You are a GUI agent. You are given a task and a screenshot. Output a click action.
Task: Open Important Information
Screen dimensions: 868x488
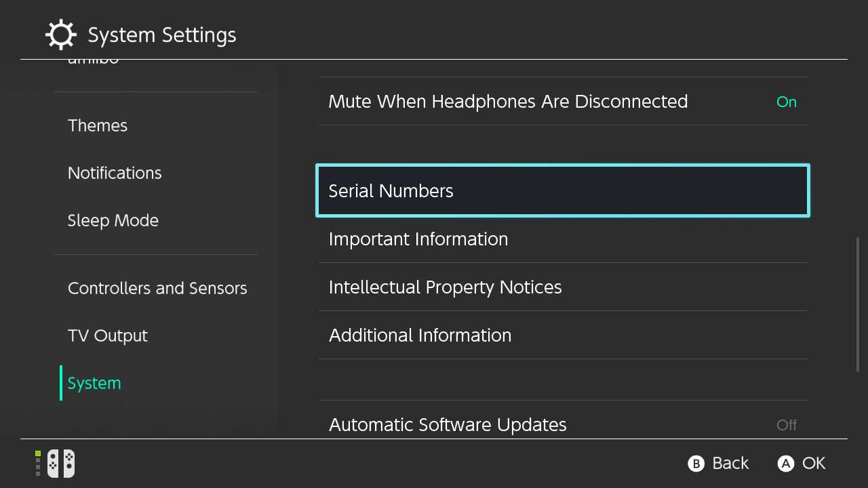(562, 239)
